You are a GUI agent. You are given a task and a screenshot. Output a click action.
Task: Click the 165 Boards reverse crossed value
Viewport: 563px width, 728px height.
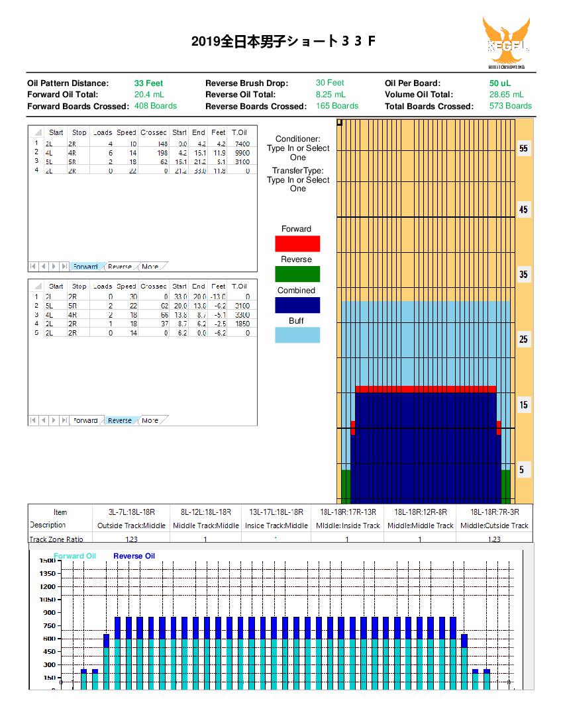click(337, 106)
